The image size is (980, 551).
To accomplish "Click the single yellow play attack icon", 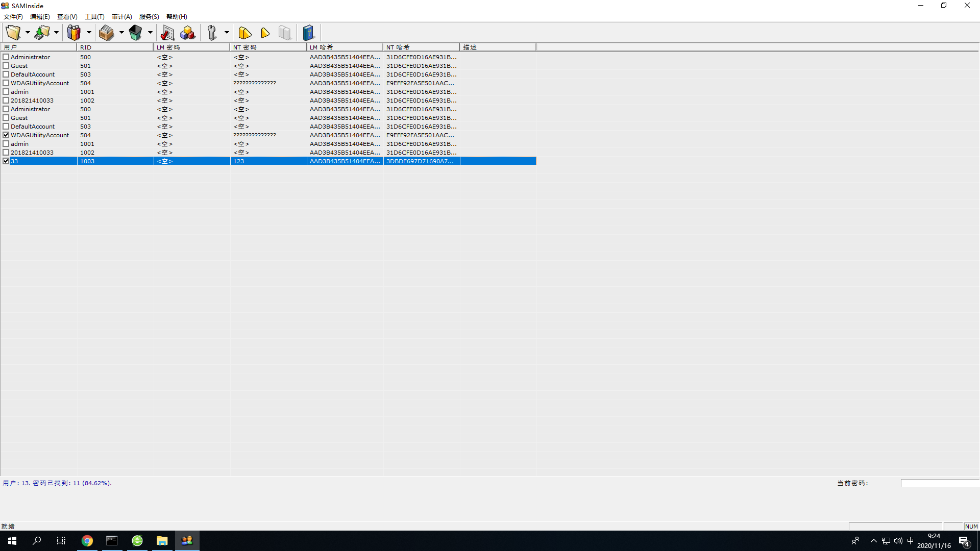I will pos(265,33).
